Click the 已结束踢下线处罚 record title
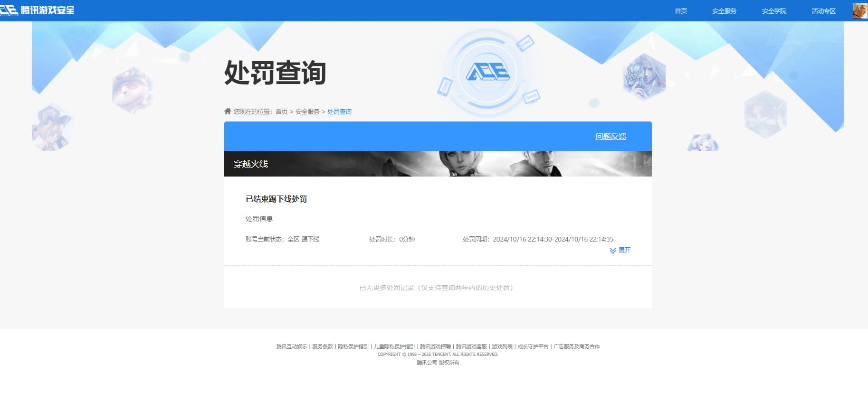Image resolution: width=868 pixels, height=401 pixels. [276, 199]
